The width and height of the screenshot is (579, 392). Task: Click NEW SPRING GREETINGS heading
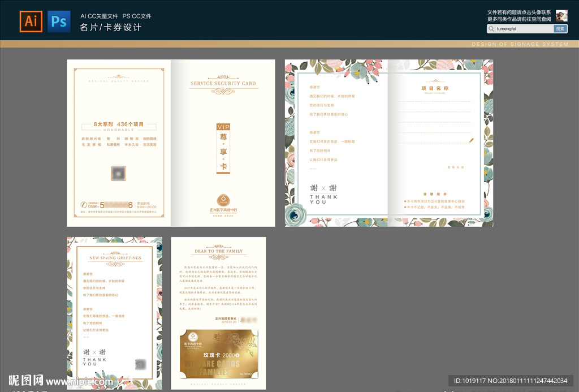(115, 258)
